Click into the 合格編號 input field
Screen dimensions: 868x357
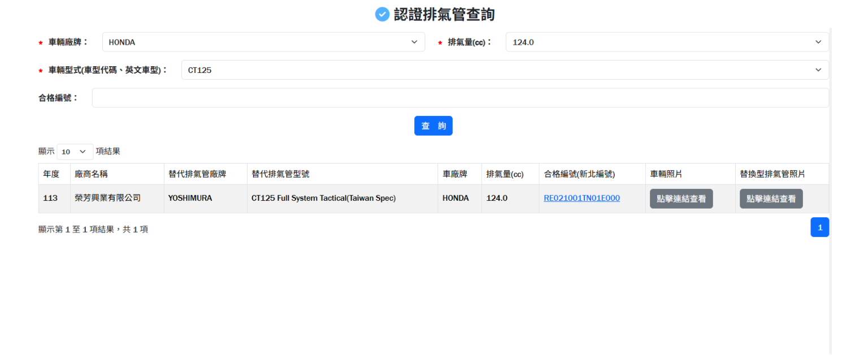(x=460, y=98)
